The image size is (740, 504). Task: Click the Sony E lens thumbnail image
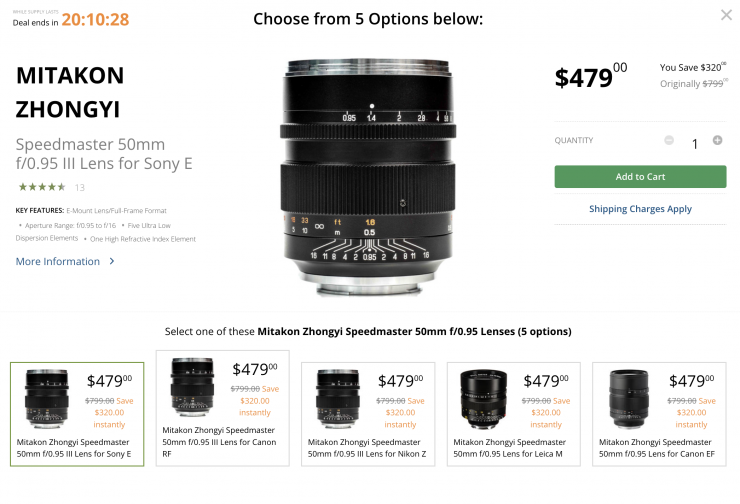[47, 395]
